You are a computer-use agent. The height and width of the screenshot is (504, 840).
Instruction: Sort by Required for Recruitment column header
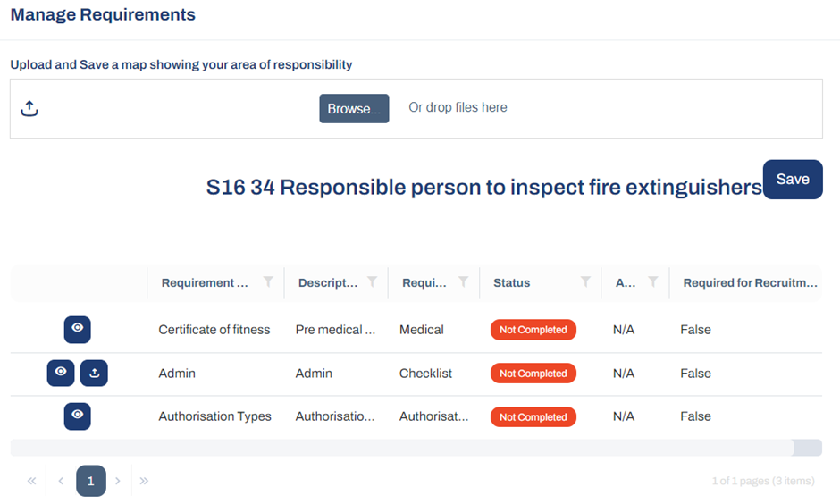click(x=750, y=282)
